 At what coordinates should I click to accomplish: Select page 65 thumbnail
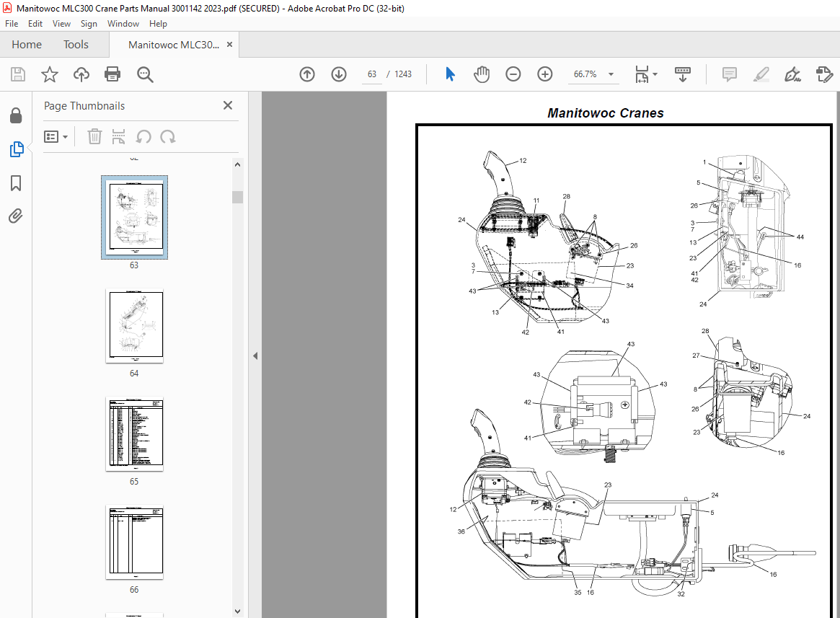(x=134, y=434)
